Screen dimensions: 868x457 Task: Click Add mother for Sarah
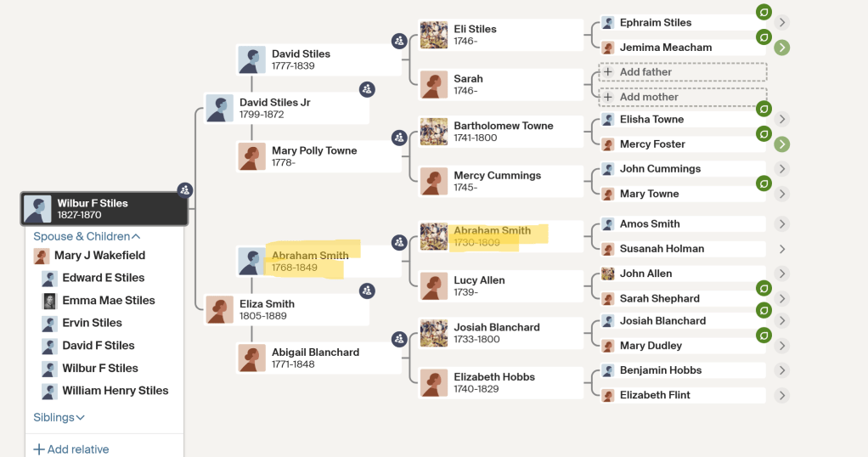point(682,97)
